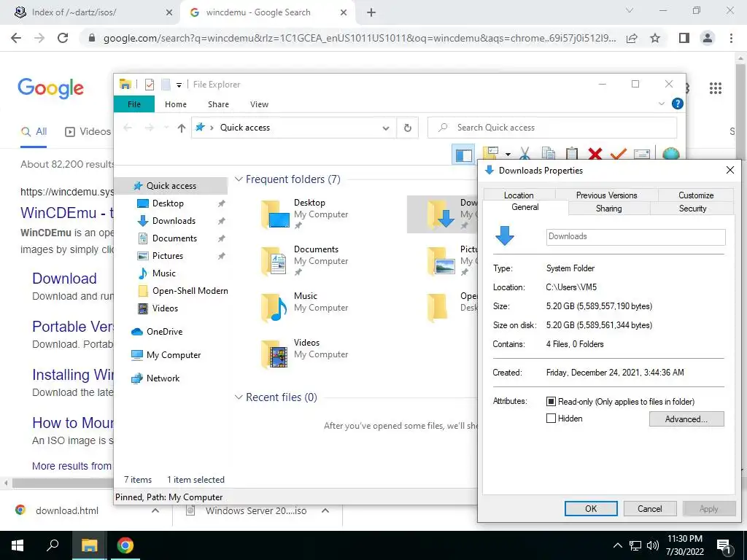This screenshot has width=747, height=560.
Task: Open the Home ribbon tab
Action: [175, 104]
